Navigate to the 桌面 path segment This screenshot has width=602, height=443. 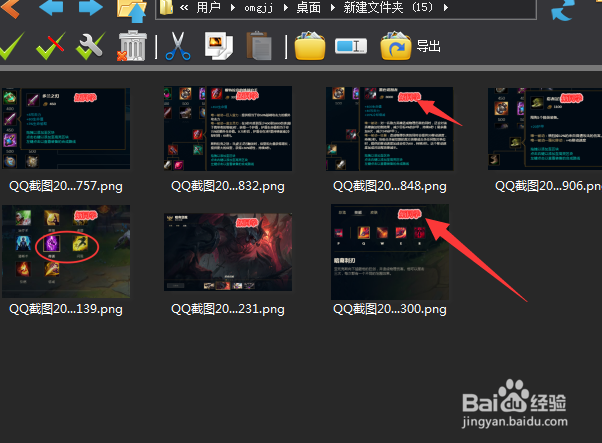click(308, 7)
